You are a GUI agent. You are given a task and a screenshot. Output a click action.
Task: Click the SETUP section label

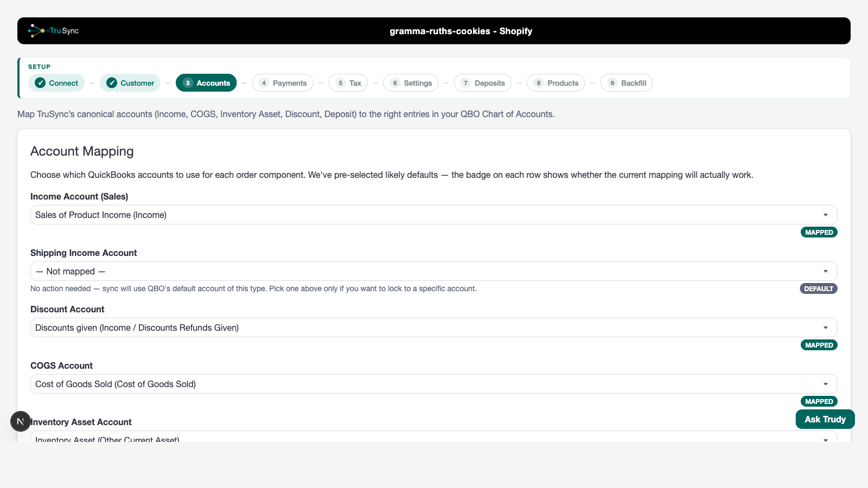pos(39,67)
